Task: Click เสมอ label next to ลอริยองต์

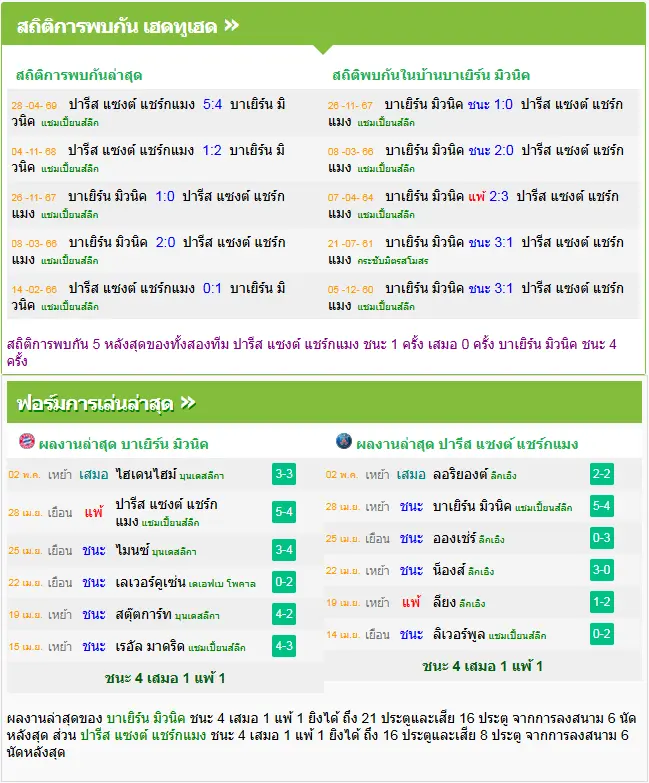Action: pos(411,474)
